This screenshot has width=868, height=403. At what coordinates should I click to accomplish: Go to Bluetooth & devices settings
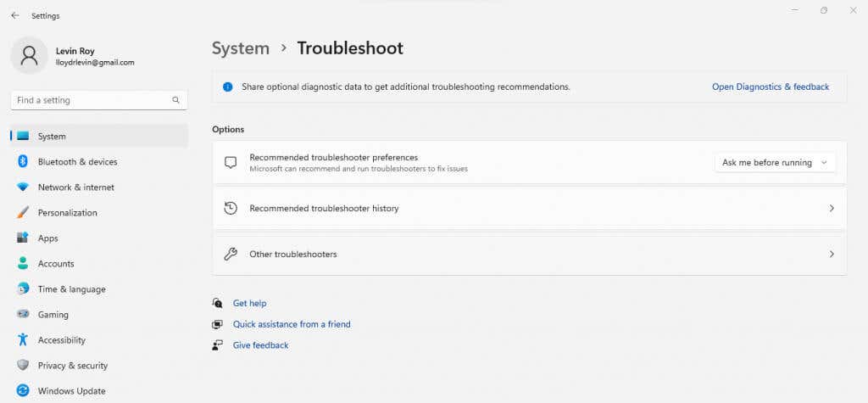(x=99, y=161)
